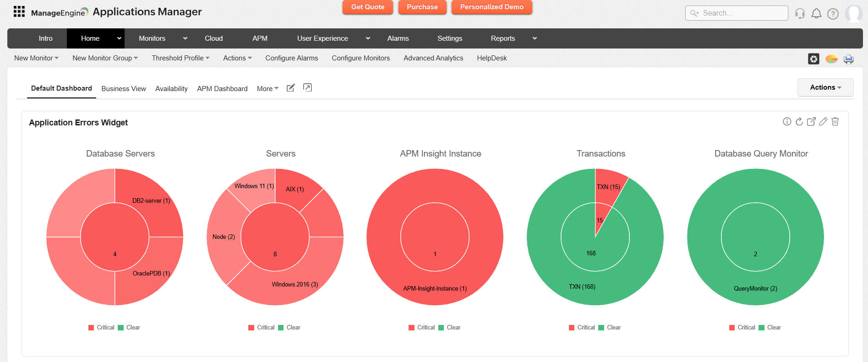868x362 pixels.
Task: Click the QueryMonitor (2) slice
Action: click(x=755, y=288)
